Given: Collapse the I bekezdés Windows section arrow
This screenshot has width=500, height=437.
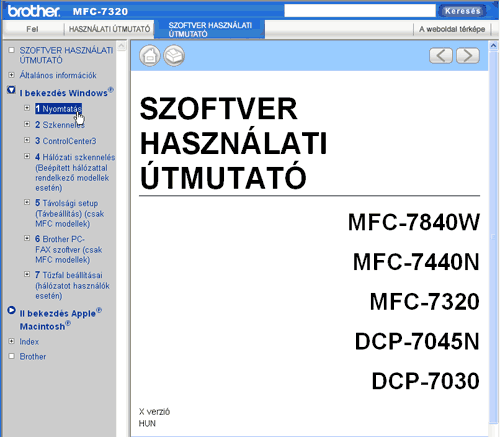Looking at the screenshot, I should [x=11, y=90].
